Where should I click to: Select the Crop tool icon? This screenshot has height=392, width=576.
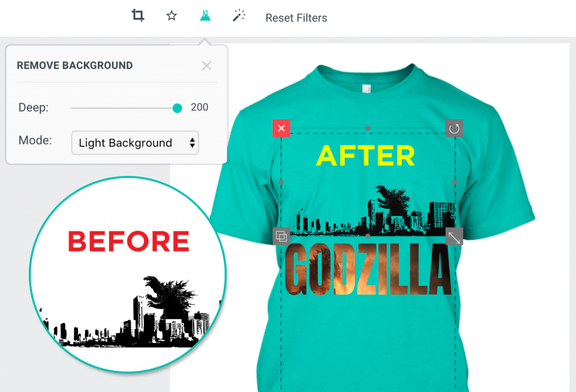(x=138, y=15)
